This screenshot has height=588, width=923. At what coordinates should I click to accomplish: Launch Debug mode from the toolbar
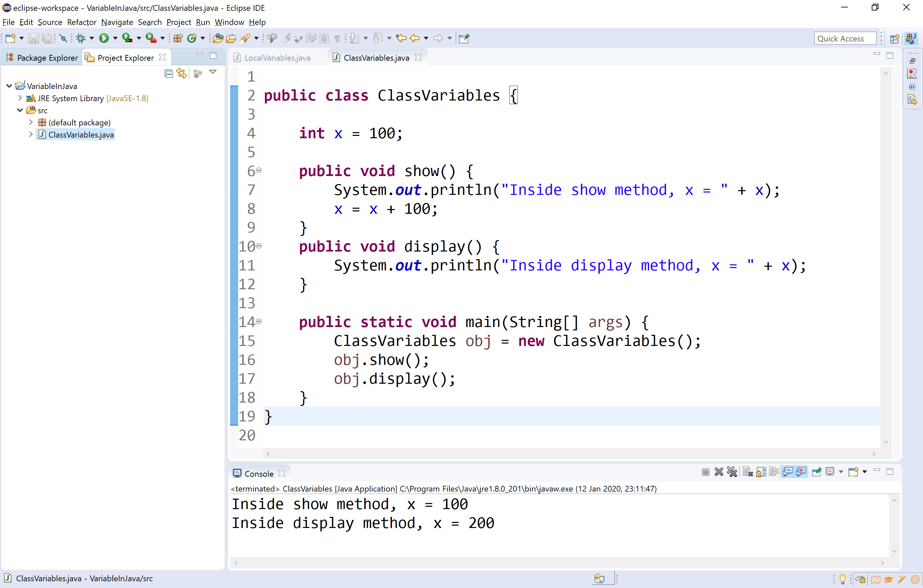pos(82,38)
